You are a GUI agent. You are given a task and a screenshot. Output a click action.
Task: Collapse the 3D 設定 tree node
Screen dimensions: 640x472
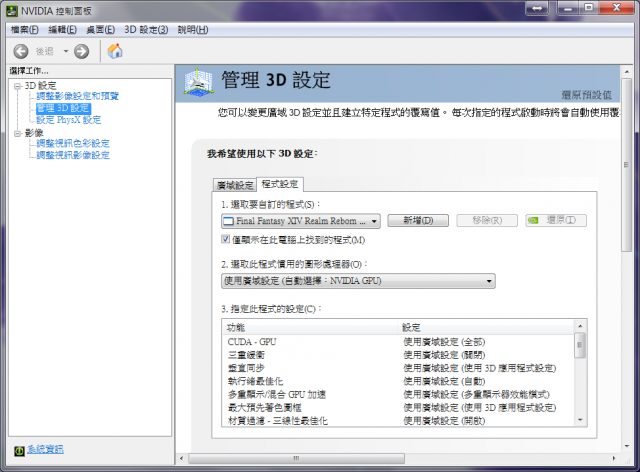click(x=18, y=86)
